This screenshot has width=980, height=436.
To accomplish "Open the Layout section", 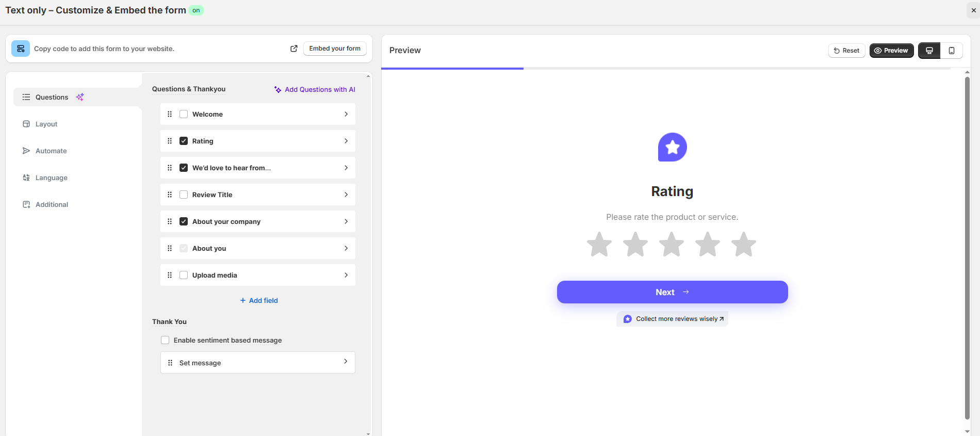I will (x=46, y=124).
